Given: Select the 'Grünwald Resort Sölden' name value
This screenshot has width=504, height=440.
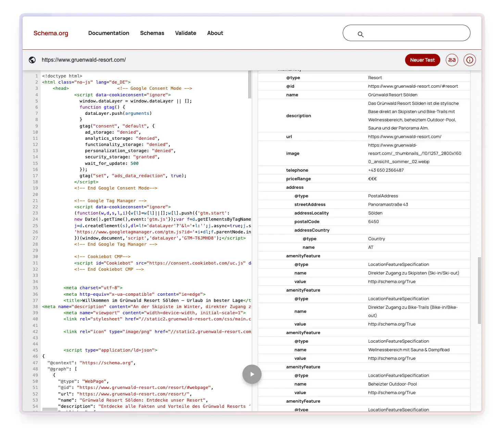Looking at the screenshot, I should tap(393, 95).
